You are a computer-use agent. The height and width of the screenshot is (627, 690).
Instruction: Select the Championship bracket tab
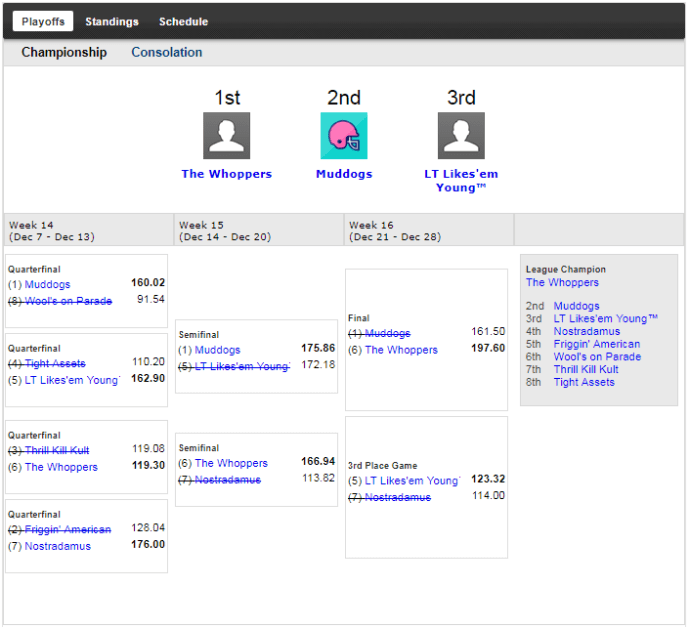coord(64,53)
